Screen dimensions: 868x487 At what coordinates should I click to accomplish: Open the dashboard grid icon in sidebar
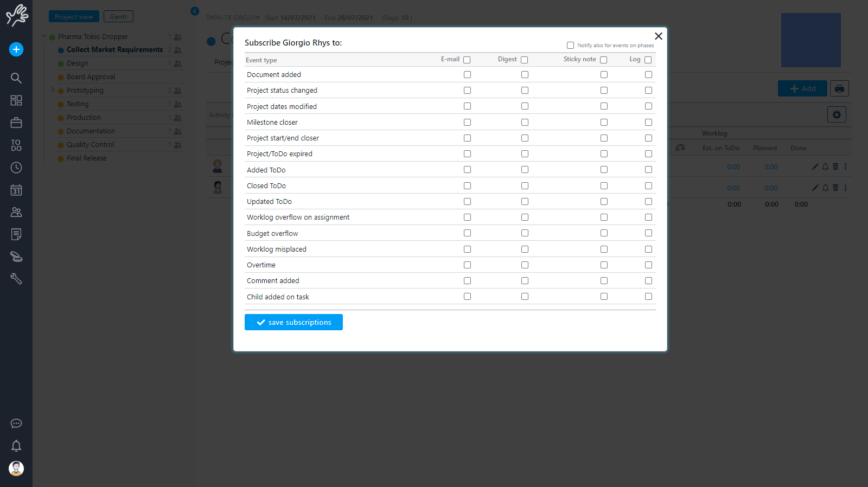16,100
